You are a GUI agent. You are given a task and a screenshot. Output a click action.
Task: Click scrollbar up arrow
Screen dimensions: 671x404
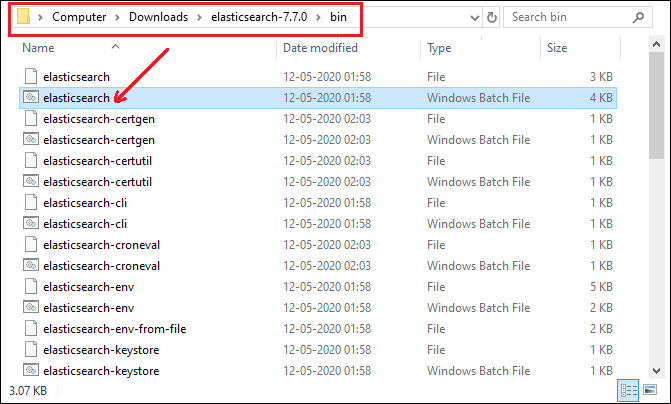tap(656, 44)
